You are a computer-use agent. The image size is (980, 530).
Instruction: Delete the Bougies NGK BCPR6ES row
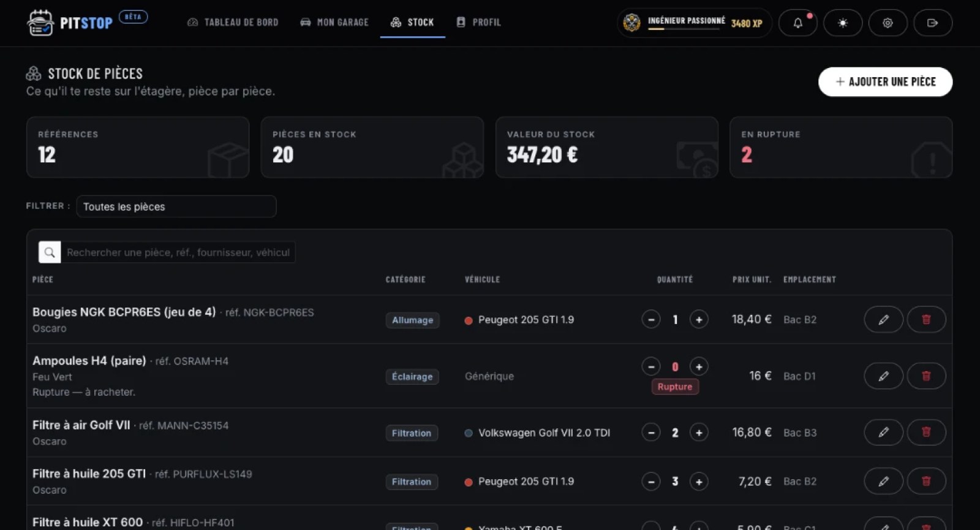coord(926,319)
